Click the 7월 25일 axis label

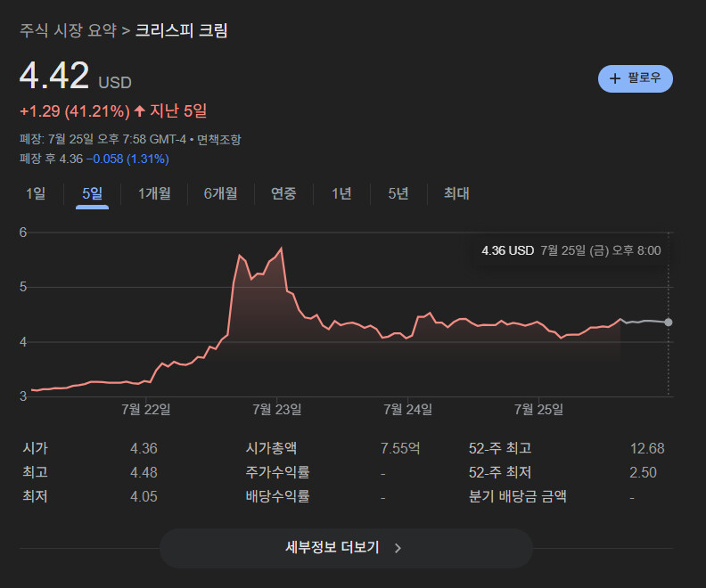pos(539,410)
